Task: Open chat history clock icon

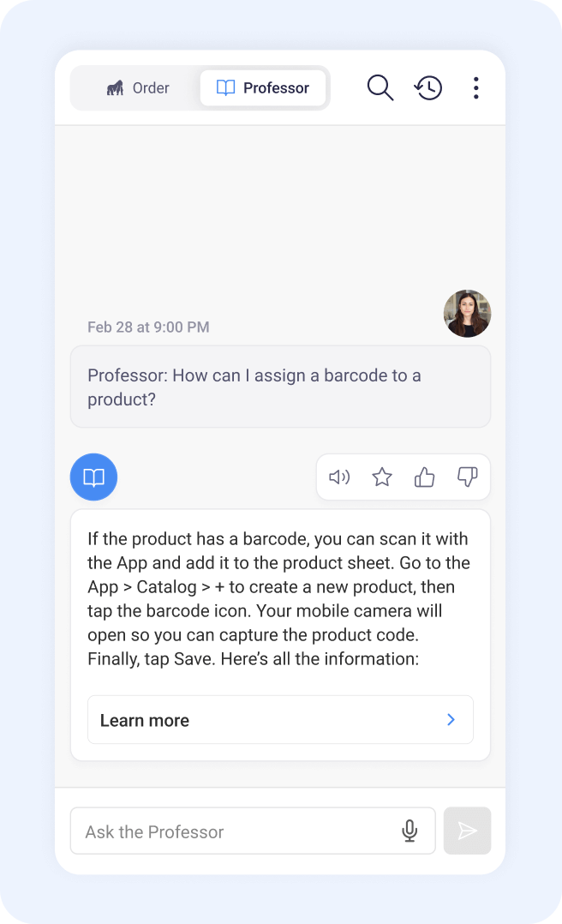Action: pyautogui.click(x=428, y=87)
